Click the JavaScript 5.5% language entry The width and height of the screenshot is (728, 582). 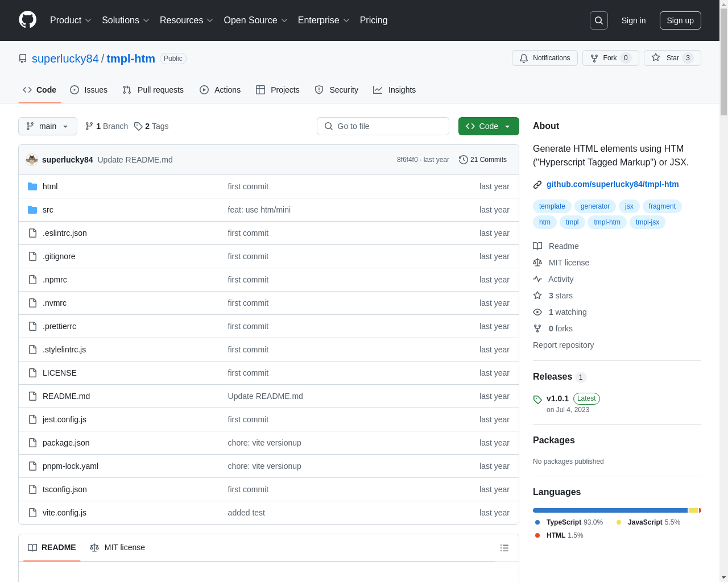pyautogui.click(x=648, y=522)
